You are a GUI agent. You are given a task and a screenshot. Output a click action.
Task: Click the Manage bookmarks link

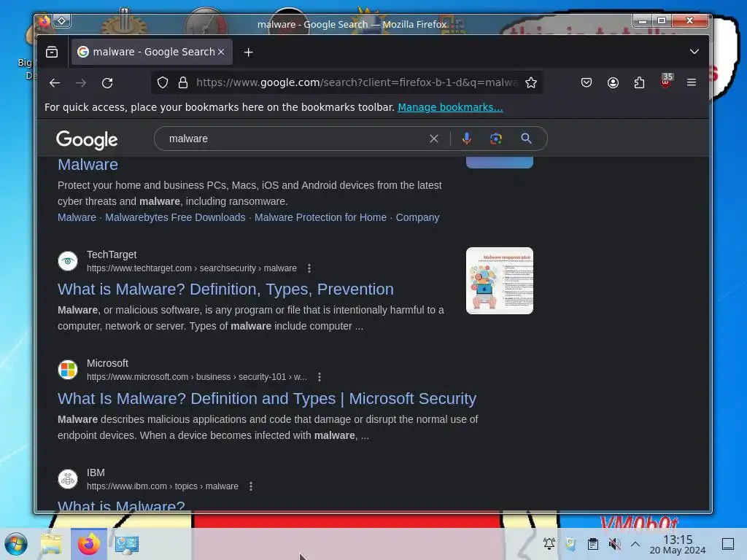click(450, 108)
